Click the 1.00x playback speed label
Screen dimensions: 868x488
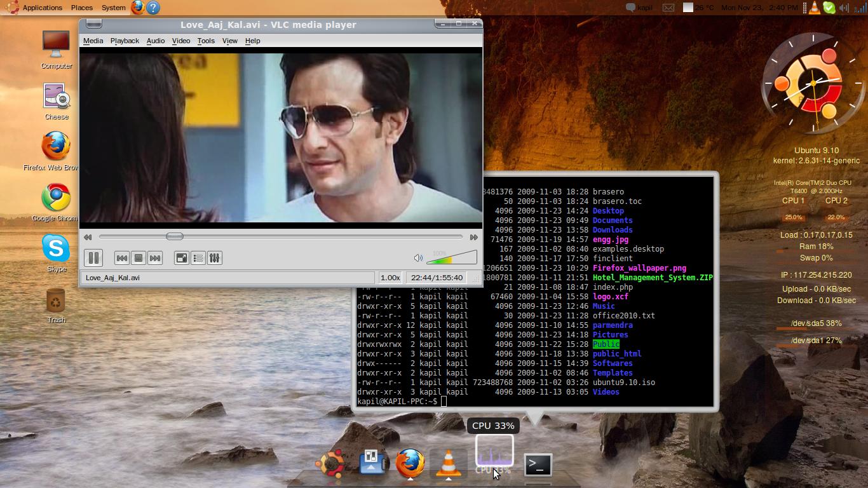(390, 278)
